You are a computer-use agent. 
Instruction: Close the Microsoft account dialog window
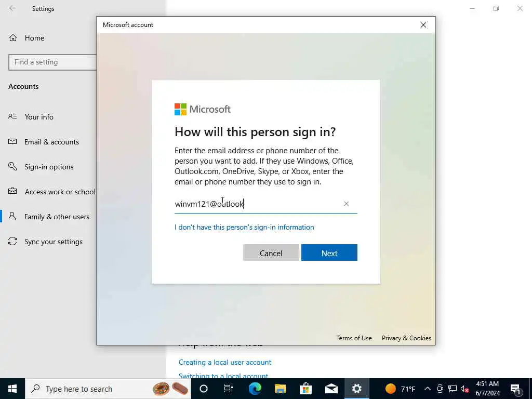coord(423,25)
